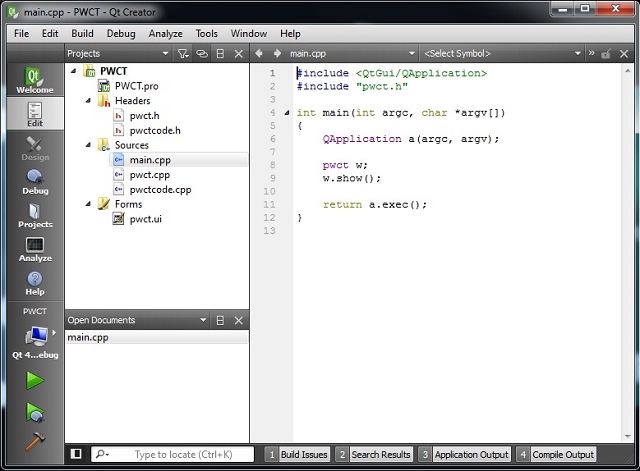Viewport: 640px width, 471px height.
Task: Open the Debug menu
Action: tap(121, 33)
